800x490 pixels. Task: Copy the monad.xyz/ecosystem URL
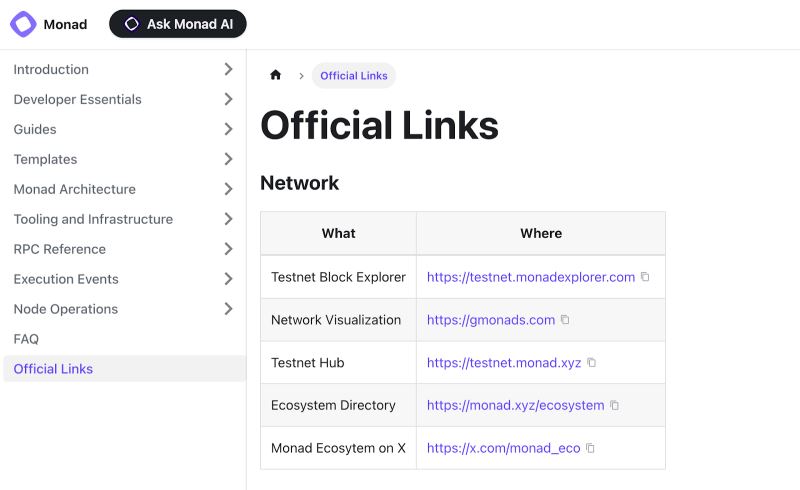tap(614, 406)
